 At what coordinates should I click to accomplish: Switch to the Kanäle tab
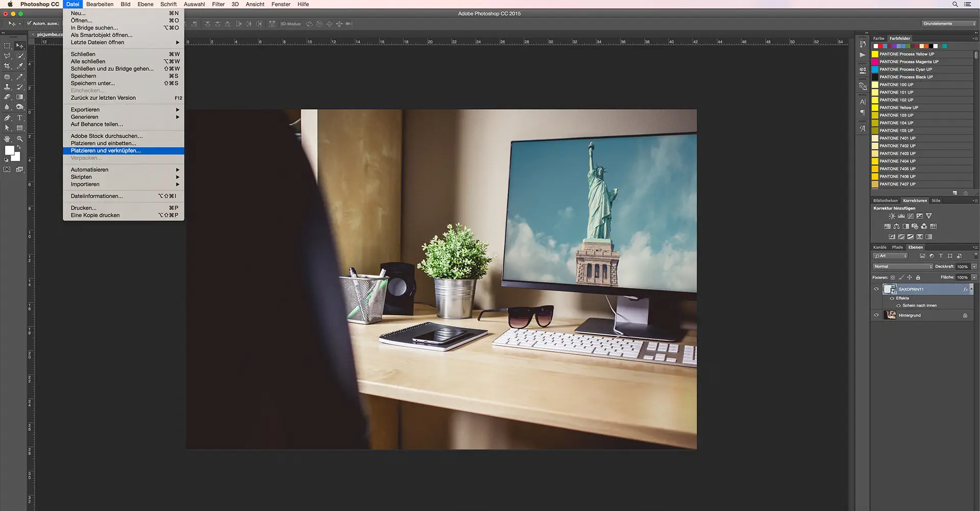[880, 247]
